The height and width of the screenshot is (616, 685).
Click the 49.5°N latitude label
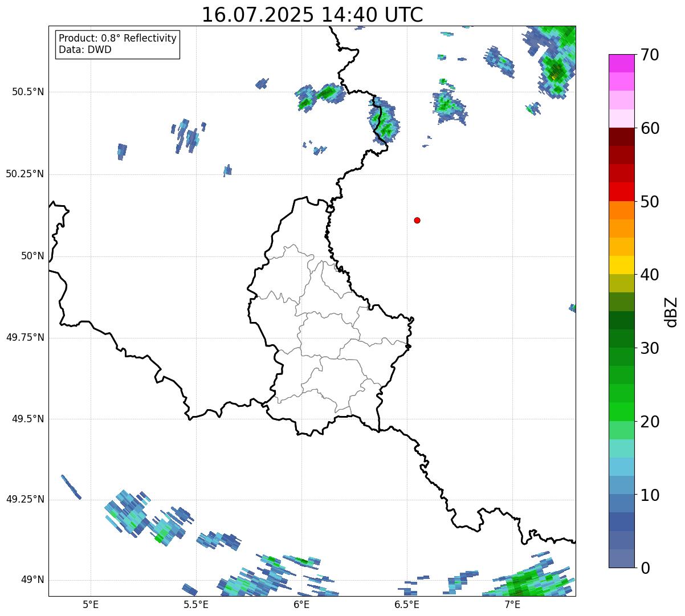pyautogui.click(x=28, y=419)
